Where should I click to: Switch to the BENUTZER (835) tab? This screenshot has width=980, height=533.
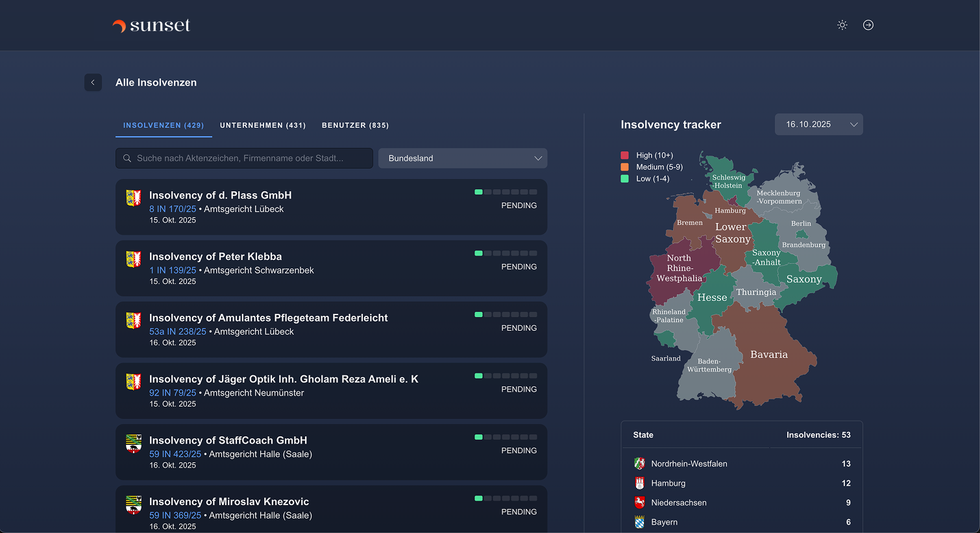point(355,125)
